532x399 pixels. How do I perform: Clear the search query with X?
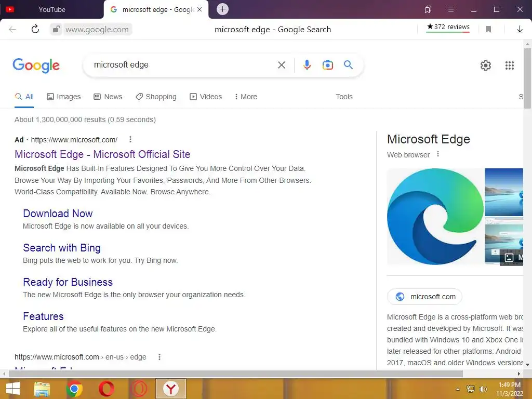pos(282,65)
